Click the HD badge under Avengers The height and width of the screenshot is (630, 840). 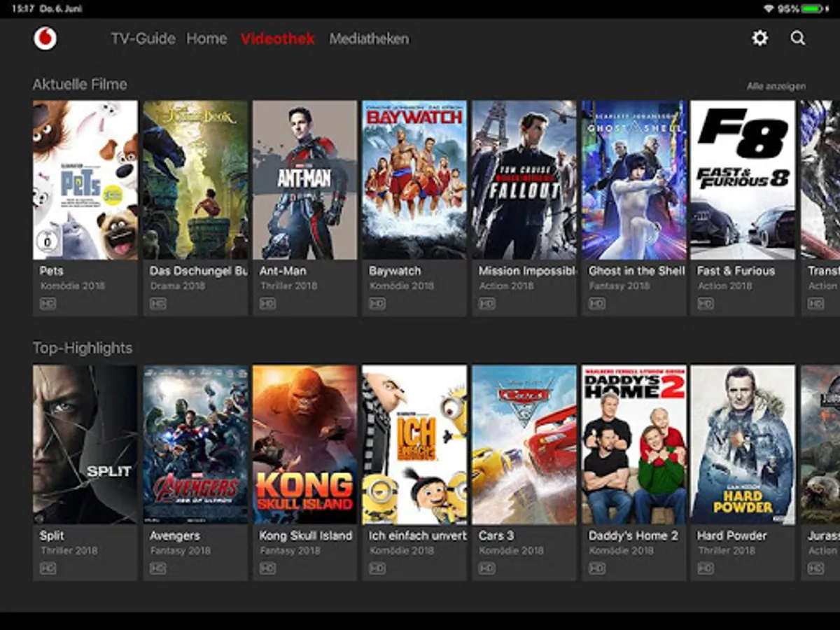point(158,568)
